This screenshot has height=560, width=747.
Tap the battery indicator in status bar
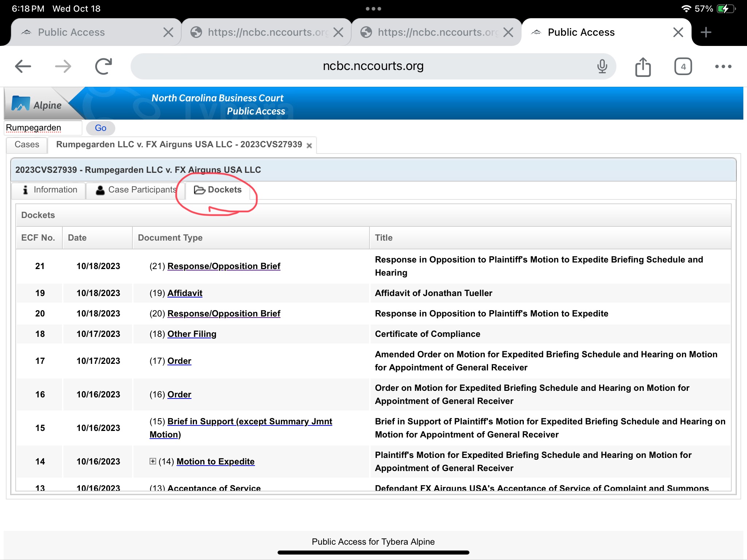pos(726,8)
